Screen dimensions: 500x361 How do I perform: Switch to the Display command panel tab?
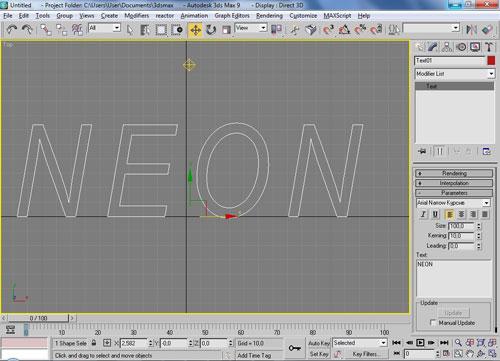tap(475, 47)
